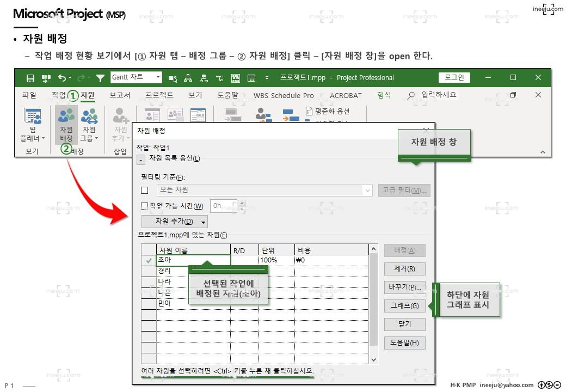Click the magnifier search icon beside 입력하세요
Screen dimensions: 566x392
click(411, 95)
